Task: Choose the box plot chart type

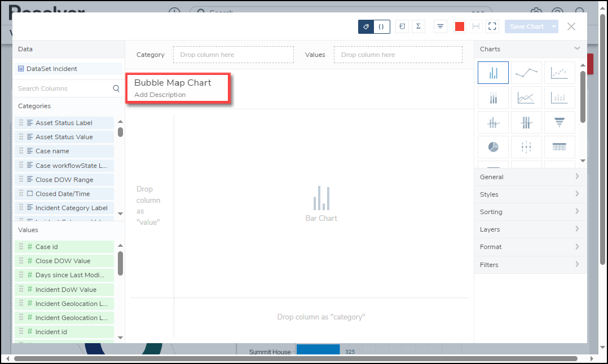Action: pyautogui.click(x=526, y=147)
